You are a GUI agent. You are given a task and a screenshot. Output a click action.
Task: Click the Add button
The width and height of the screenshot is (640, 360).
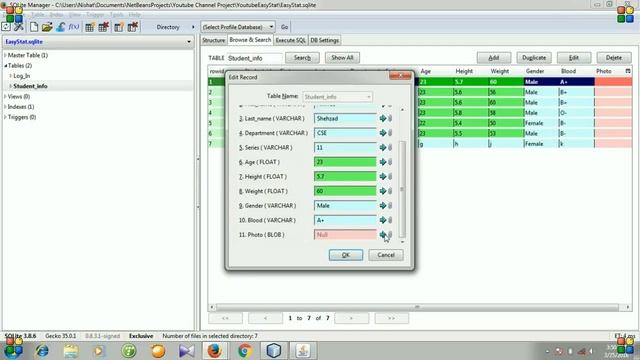point(494,58)
